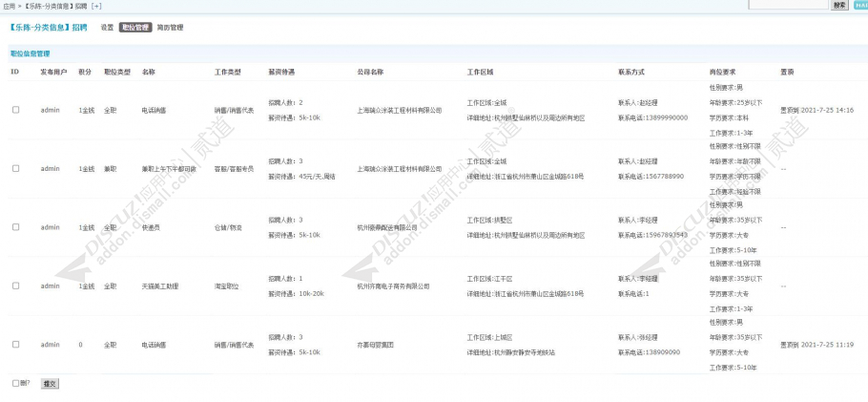Image resolution: width=868 pixels, height=402 pixels.
Task: Click the 积分 column header
Action: click(x=85, y=72)
